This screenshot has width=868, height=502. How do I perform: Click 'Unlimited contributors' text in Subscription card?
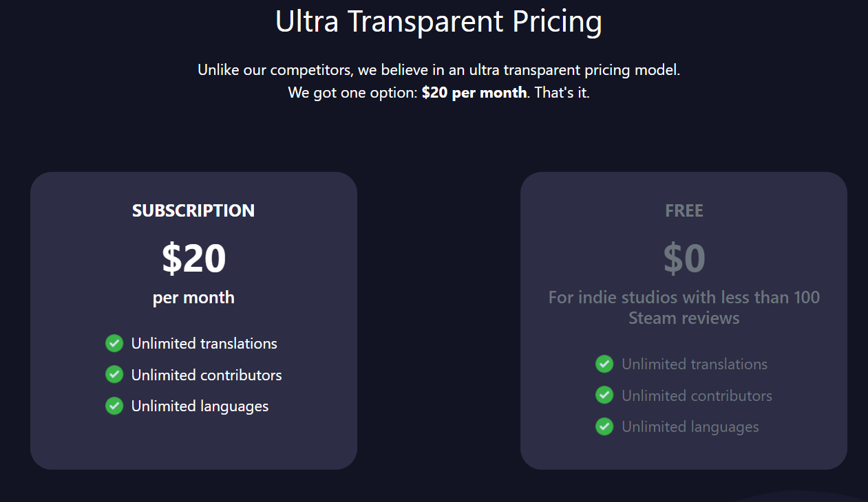tap(207, 375)
